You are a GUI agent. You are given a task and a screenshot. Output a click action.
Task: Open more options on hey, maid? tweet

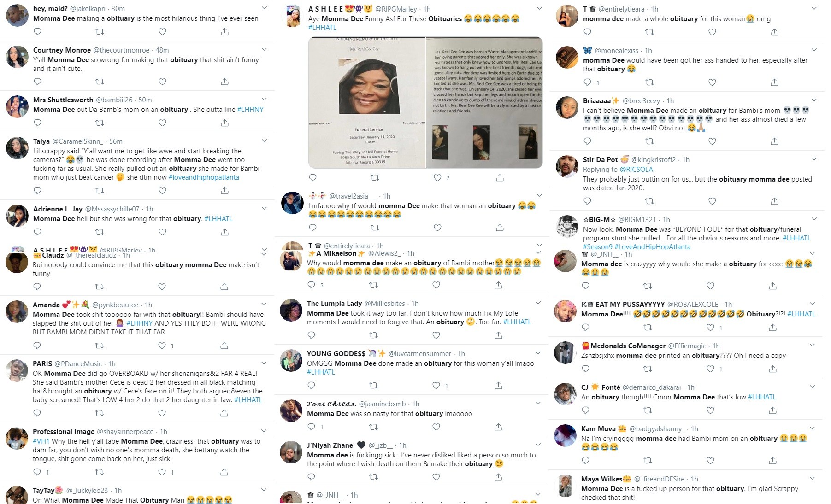[264, 8]
